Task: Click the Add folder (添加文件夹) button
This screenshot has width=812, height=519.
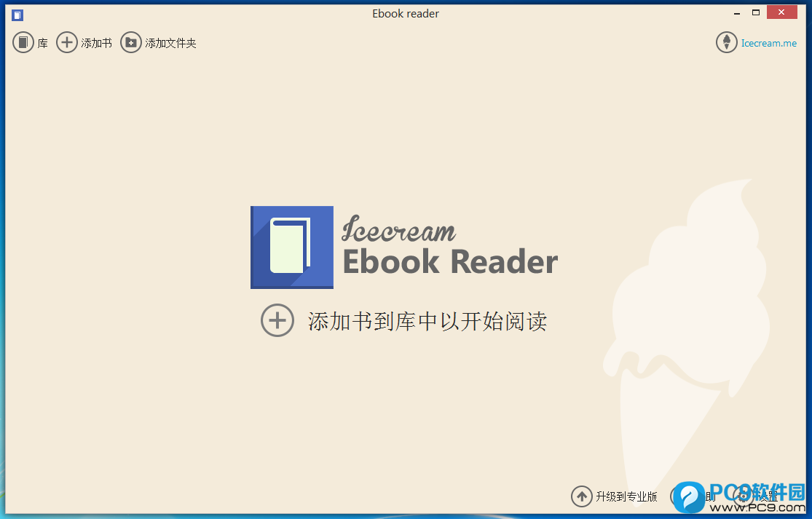Action: coord(159,42)
